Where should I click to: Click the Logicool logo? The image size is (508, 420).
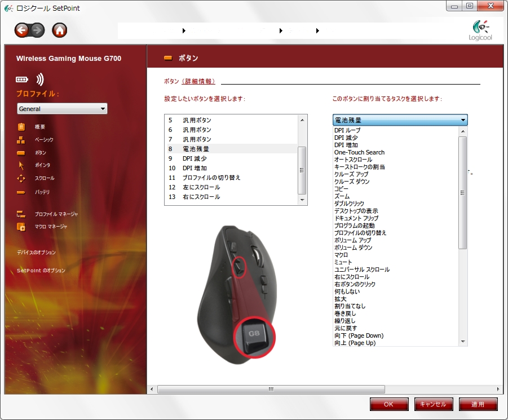pyautogui.click(x=480, y=31)
